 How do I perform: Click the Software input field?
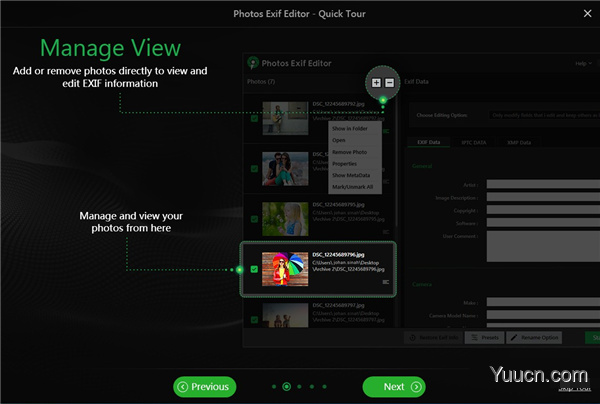pos(543,223)
